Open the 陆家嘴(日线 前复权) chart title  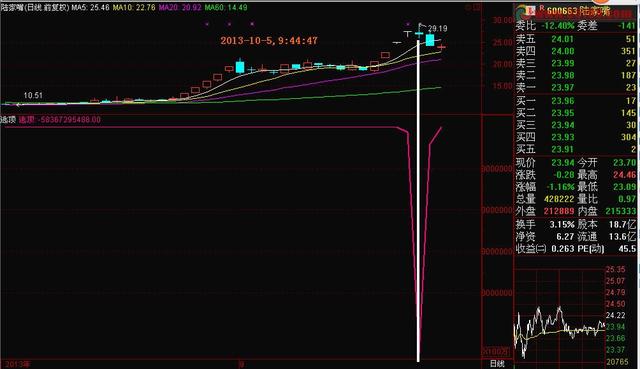[35, 7]
